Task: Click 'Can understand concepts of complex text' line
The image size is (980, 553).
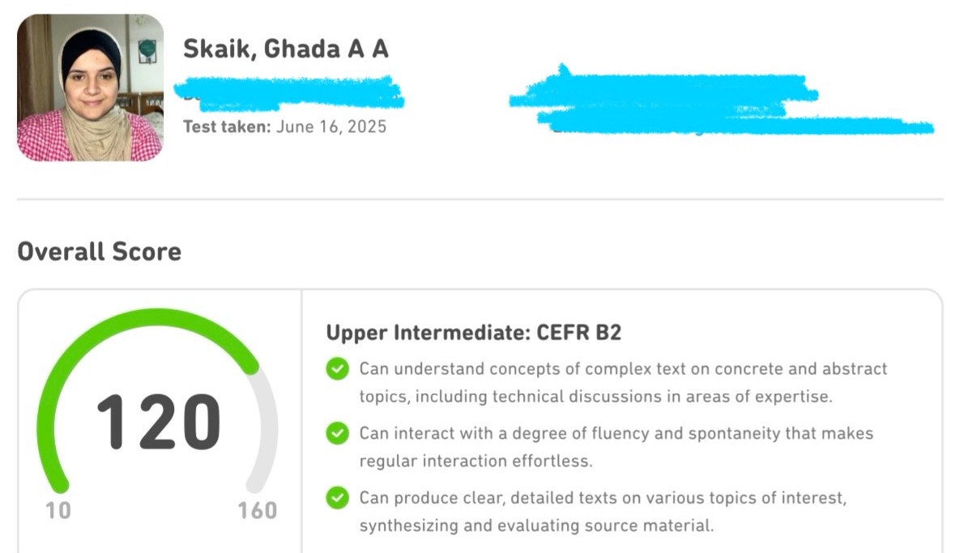Action: [624, 369]
